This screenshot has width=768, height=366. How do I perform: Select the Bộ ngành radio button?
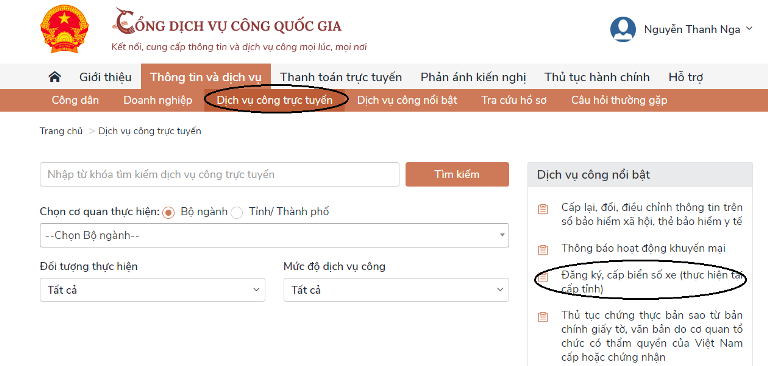pos(168,213)
